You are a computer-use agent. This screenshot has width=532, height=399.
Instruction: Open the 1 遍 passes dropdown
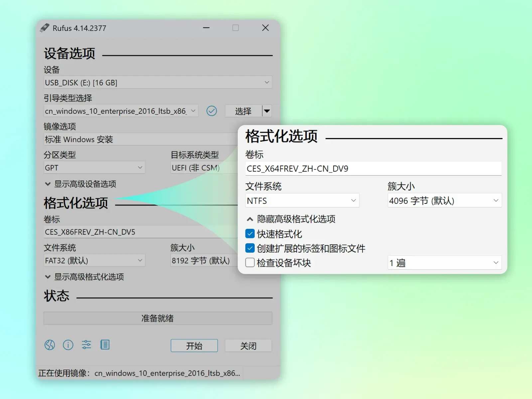click(x=445, y=263)
